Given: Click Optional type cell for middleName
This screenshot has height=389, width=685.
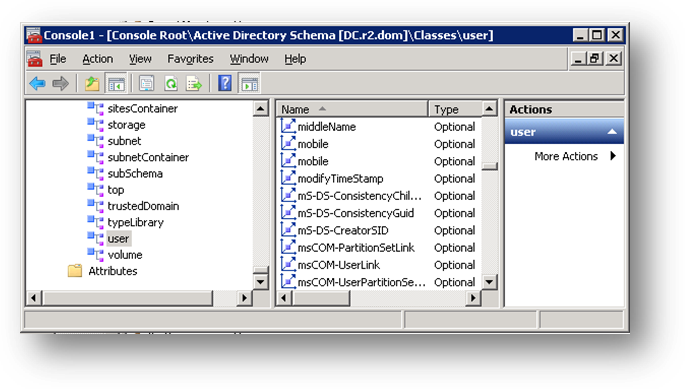Looking at the screenshot, I should tap(454, 127).
